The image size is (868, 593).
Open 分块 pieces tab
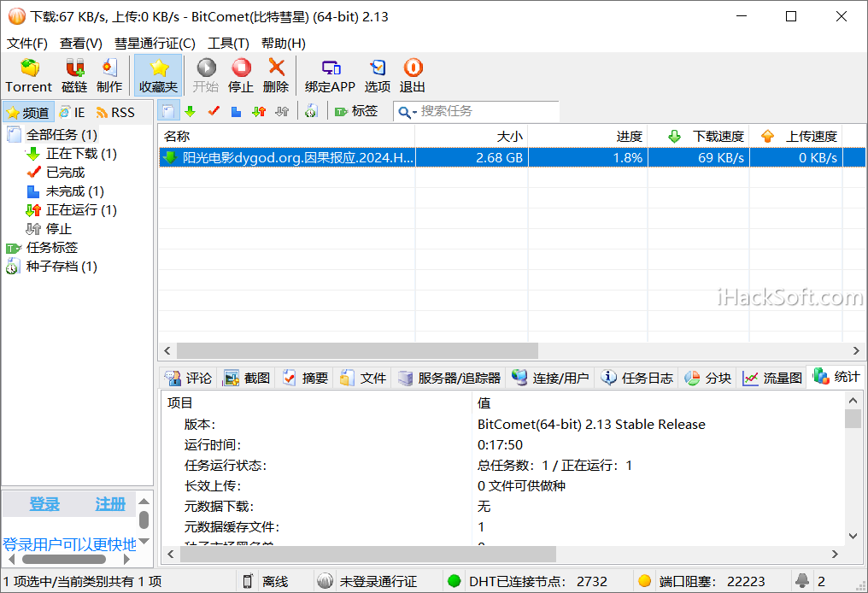tap(707, 378)
